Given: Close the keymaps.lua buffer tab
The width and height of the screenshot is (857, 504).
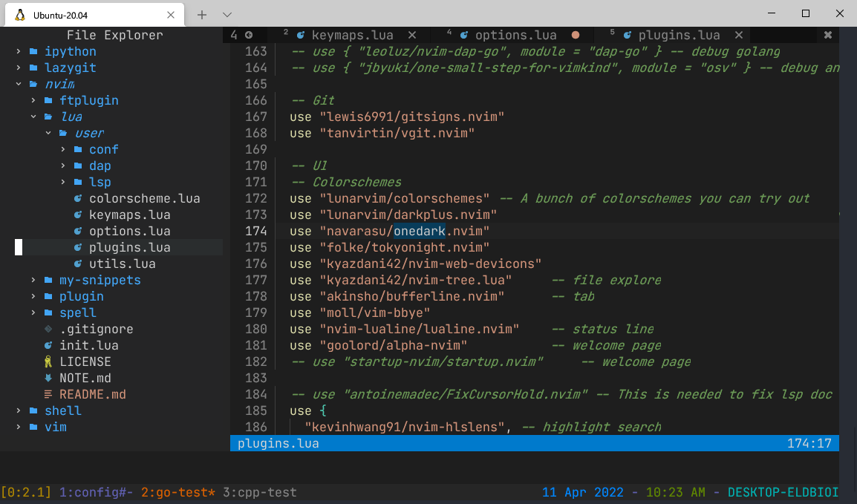Looking at the screenshot, I should (x=413, y=35).
